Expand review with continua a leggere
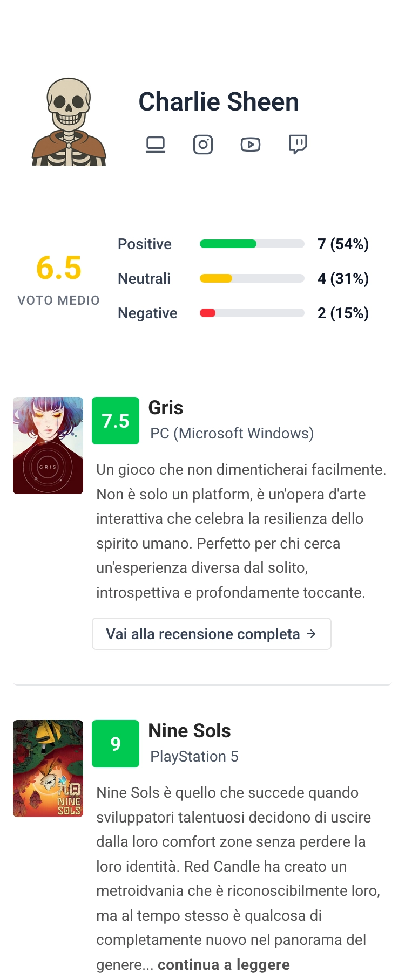 click(224, 964)
